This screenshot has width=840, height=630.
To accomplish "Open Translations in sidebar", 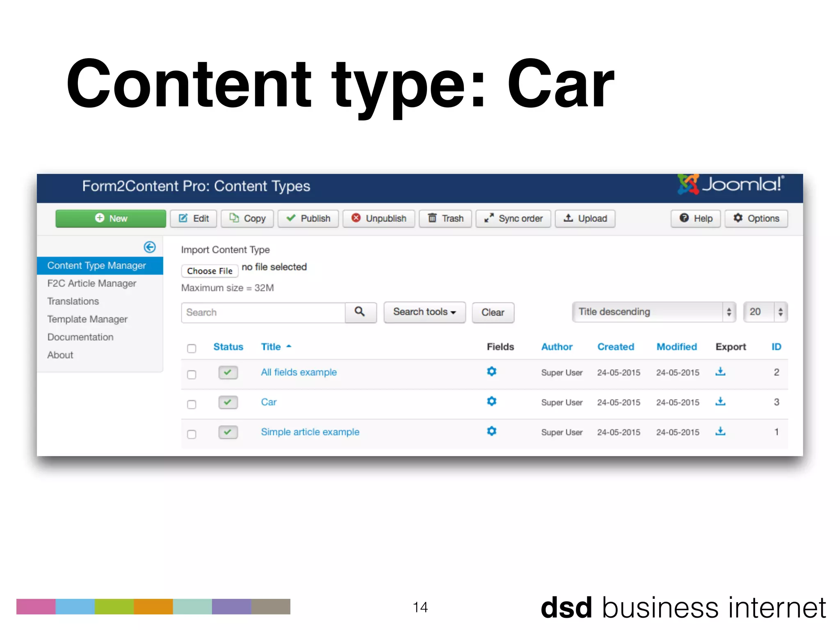I will coord(73,301).
